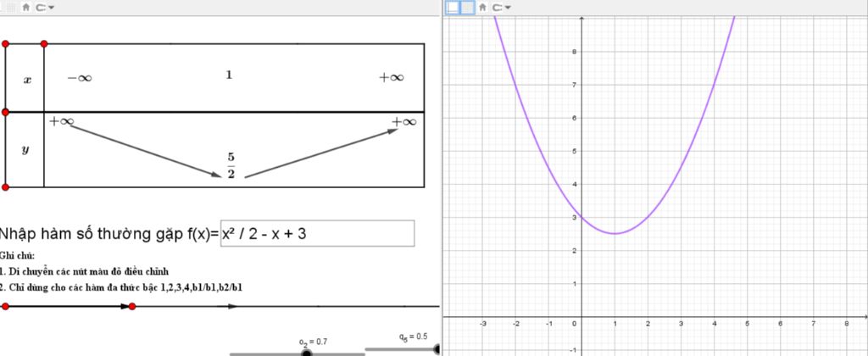
Task: Toggle grid display in right graphics view
Action: click(468, 7)
